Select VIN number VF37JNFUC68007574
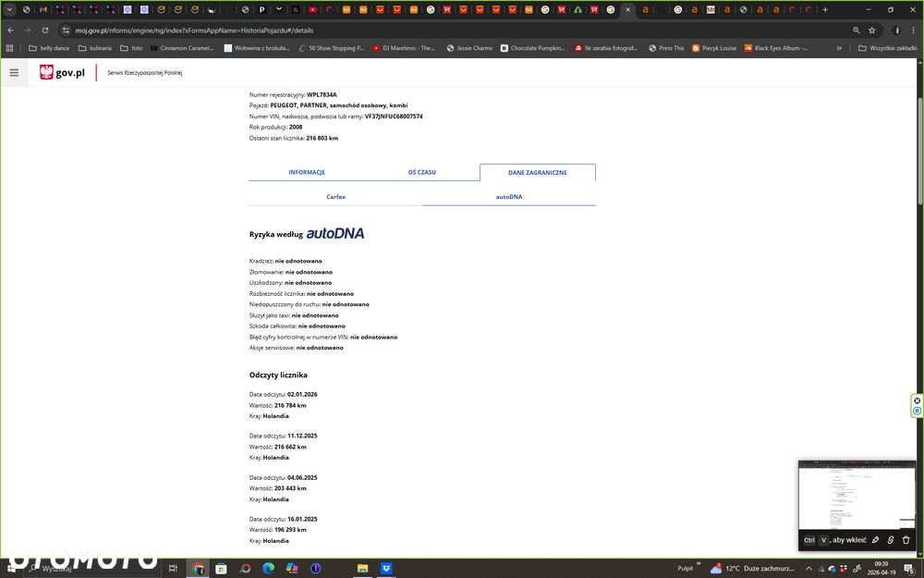 [x=394, y=117]
